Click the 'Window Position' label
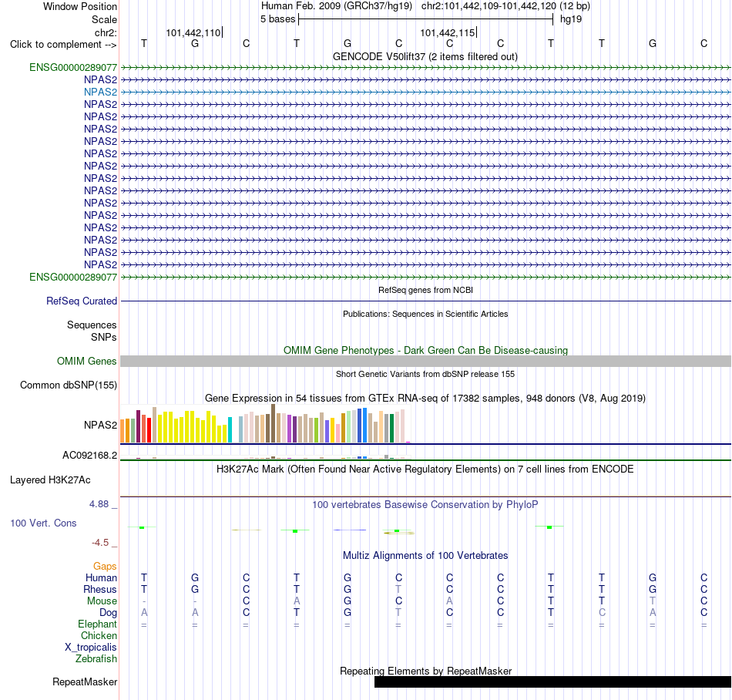732x700 pixels. (80, 6)
